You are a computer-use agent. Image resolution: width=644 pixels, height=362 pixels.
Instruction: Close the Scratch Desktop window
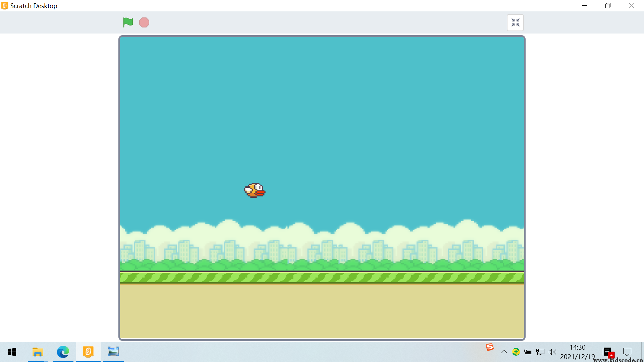(x=632, y=6)
